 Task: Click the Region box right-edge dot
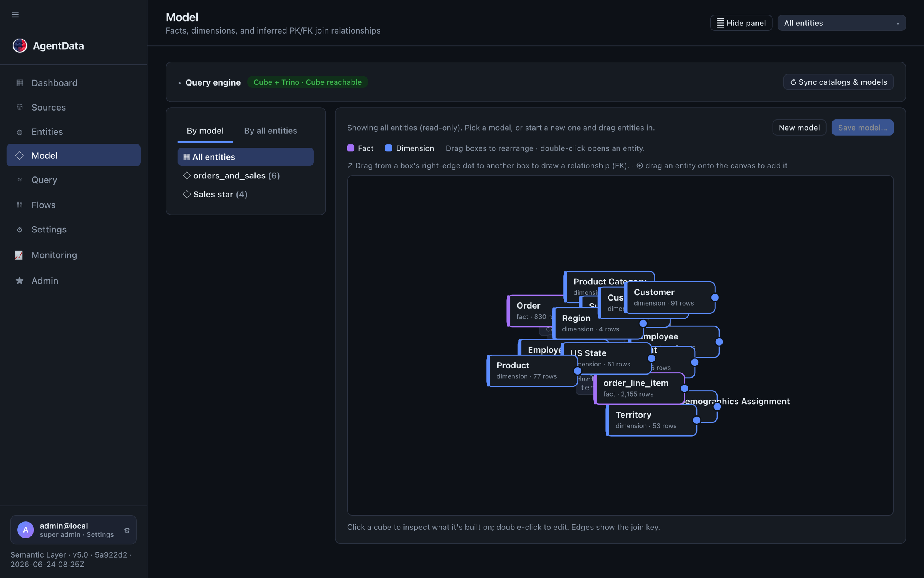[643, 323]
